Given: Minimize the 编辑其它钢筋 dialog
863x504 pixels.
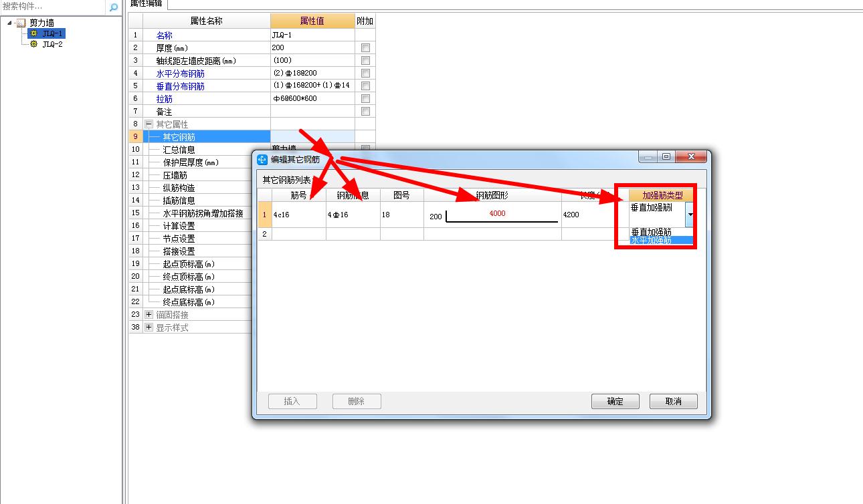Looking at the screenshot, I should pyautogui.click(x=649, y=157).
